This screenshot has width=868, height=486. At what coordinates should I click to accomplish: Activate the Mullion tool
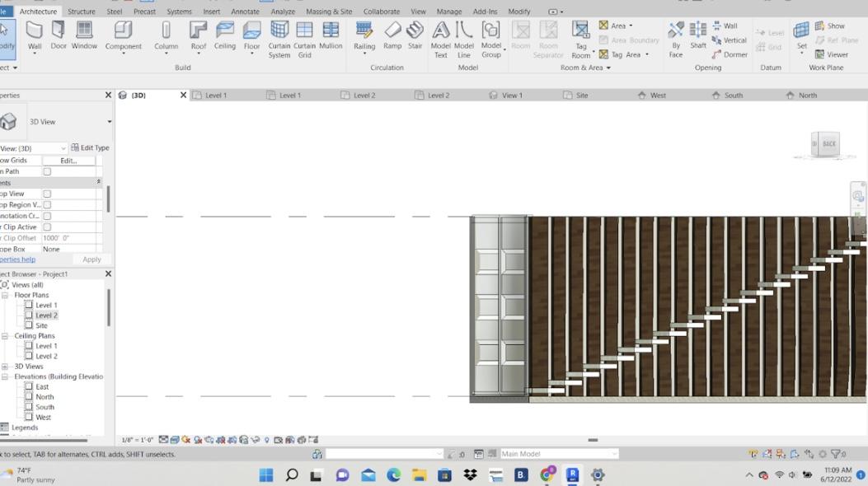pyautogui.click(x=331, y=35)
